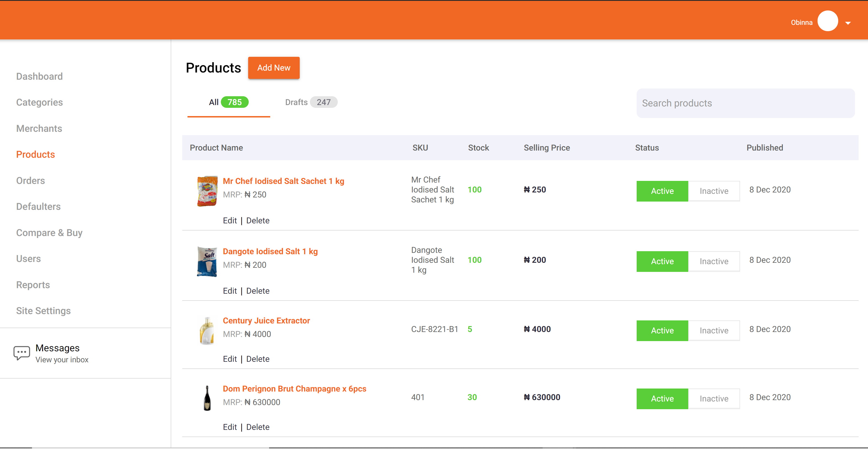Set Dom Perignon Champagne to Inactive
Screen dimensions: 868x450
pos(714,399)
